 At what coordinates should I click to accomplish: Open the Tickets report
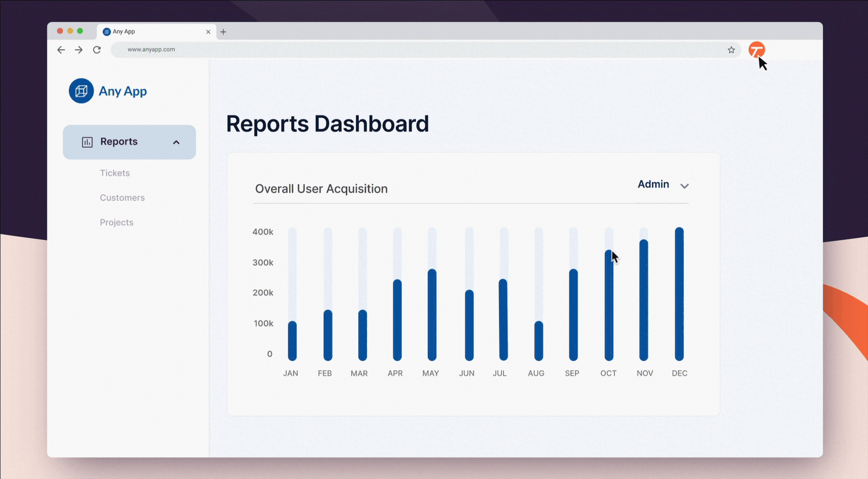click(114, 173)
